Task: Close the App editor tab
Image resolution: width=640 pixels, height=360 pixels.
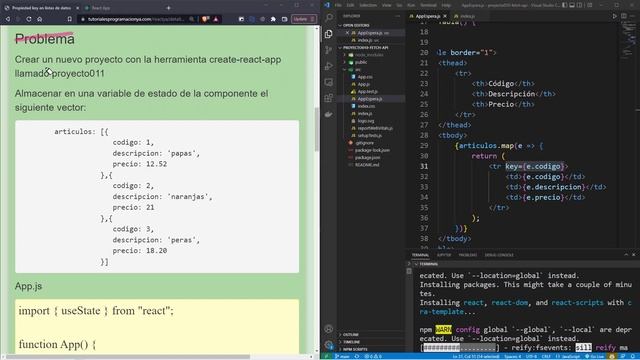Action: tap(445, 16)
